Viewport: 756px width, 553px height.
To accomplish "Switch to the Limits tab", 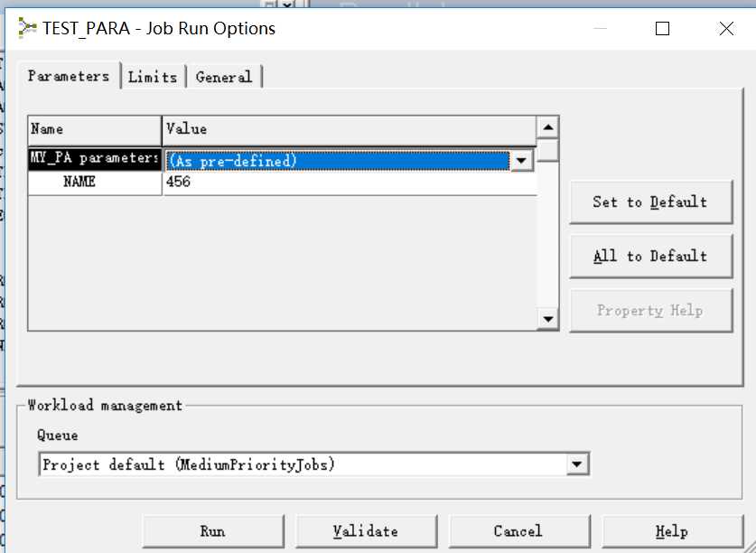I will [x=153, y=76].
